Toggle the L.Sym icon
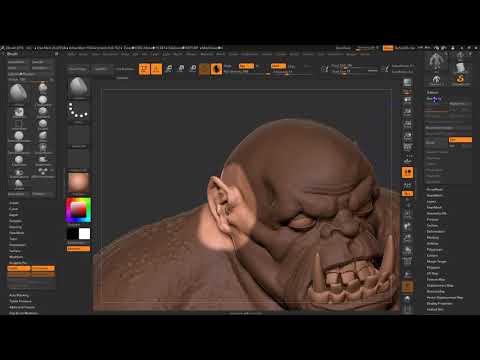The image size is (480, 360). coord(407,185)
